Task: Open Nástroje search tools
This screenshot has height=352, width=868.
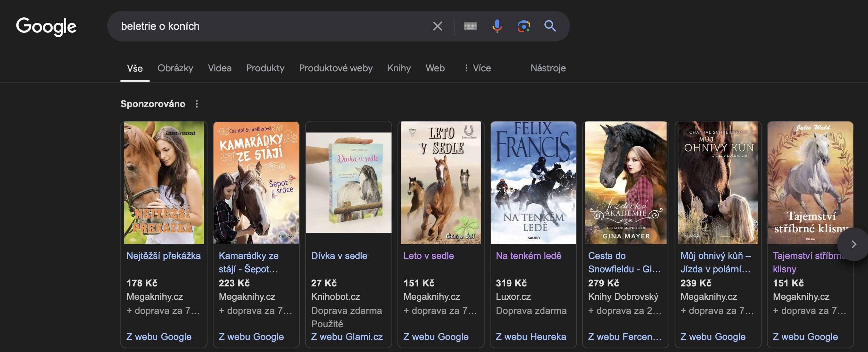Action: 548,68
